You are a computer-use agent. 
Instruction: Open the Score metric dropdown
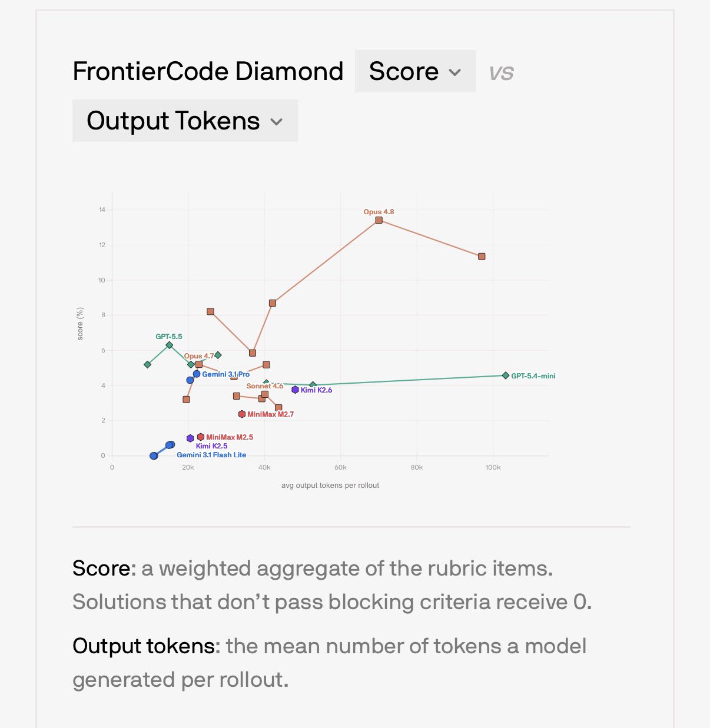tap(415, 71)
